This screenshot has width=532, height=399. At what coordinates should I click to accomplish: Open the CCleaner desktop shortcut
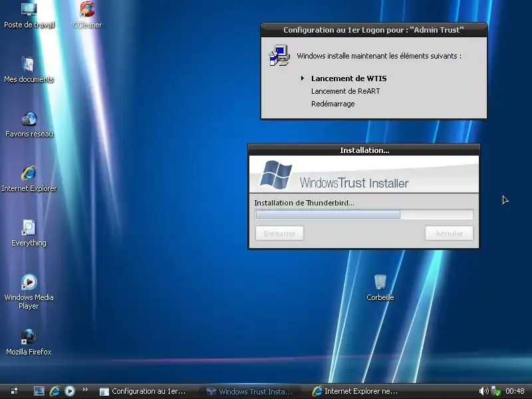pos(87,15)
